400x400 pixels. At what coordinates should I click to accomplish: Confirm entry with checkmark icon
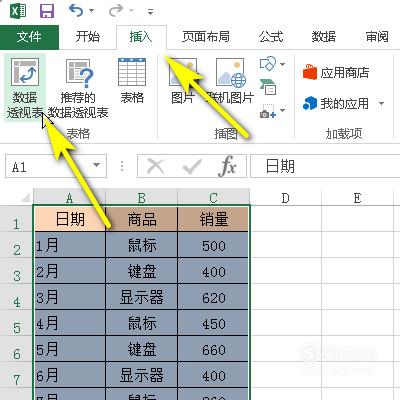tap(192, 166)
